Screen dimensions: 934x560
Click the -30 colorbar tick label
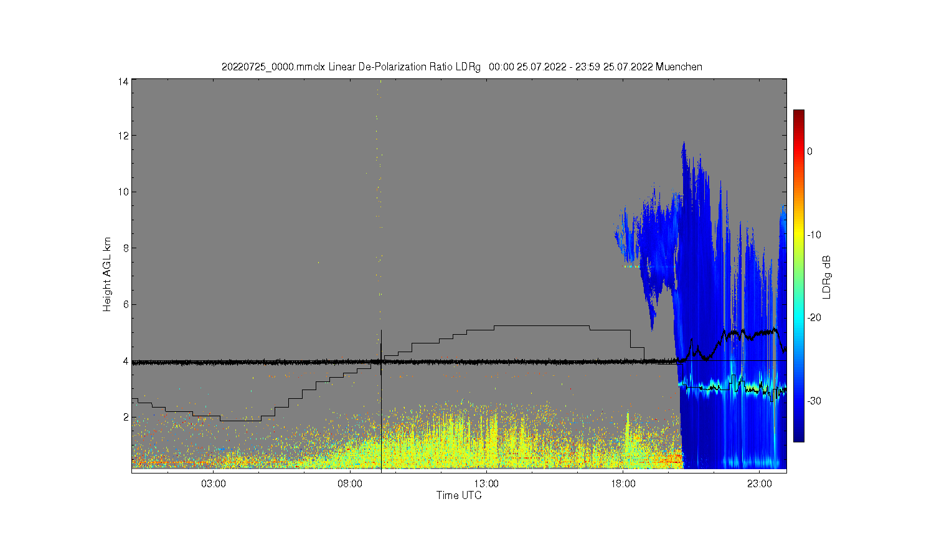(814, 401)
